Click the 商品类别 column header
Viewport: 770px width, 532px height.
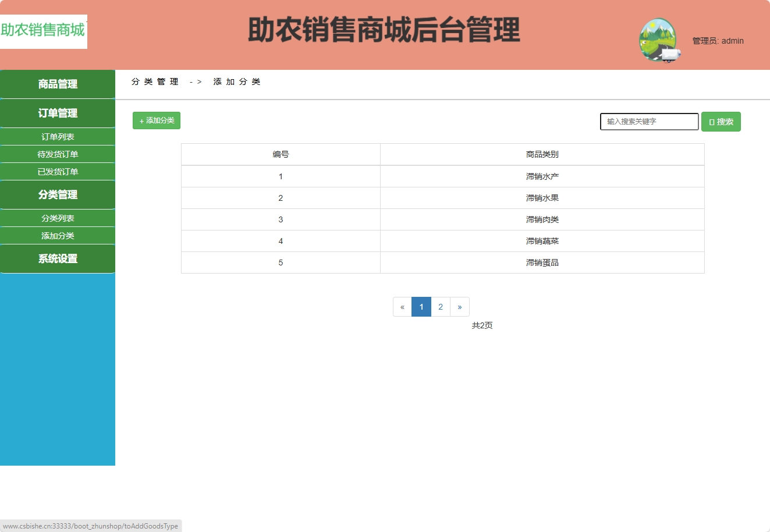(542, 154)
